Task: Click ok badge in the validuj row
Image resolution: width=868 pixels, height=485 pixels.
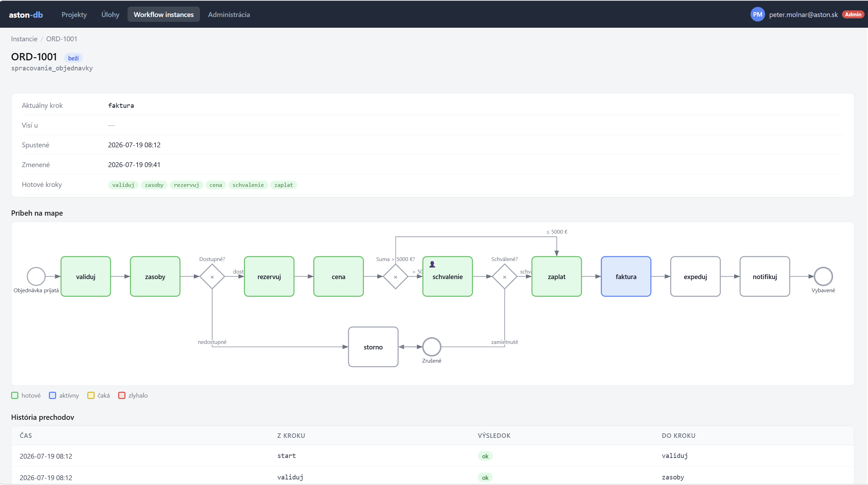Action: tap(485, 478)
